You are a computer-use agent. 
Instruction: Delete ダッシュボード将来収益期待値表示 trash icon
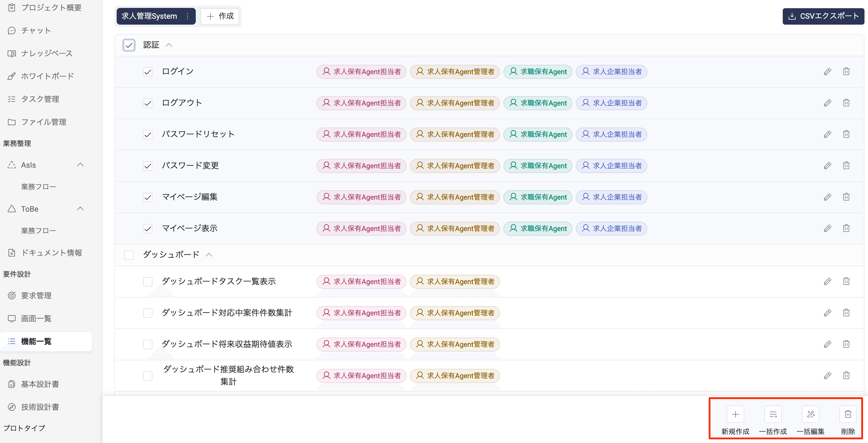coord(846,344)
